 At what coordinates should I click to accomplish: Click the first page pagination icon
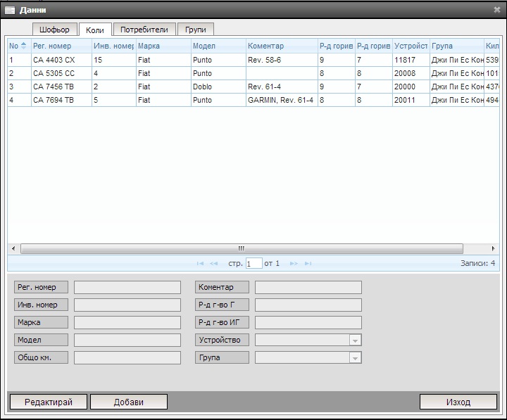click(201, 263)
